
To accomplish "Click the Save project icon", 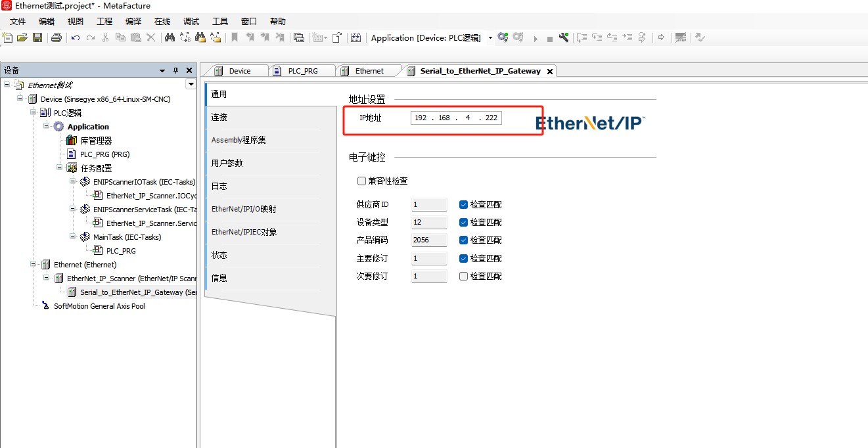I will pyautogui.click(x=37, y=37).
